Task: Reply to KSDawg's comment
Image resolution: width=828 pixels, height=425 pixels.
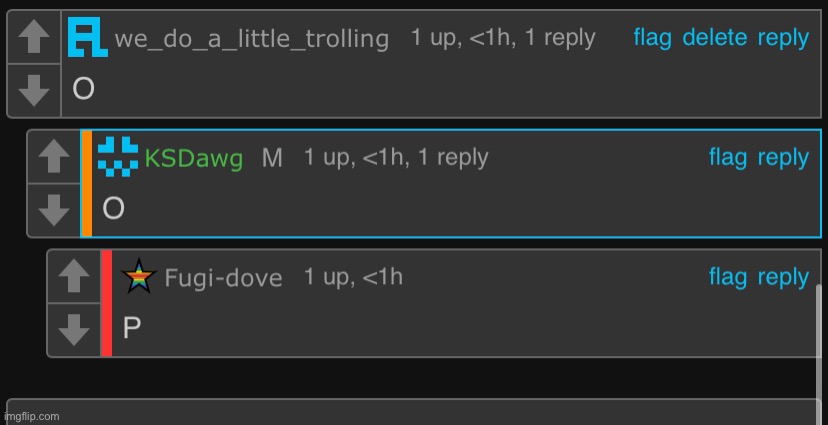Action: [784, 158]
